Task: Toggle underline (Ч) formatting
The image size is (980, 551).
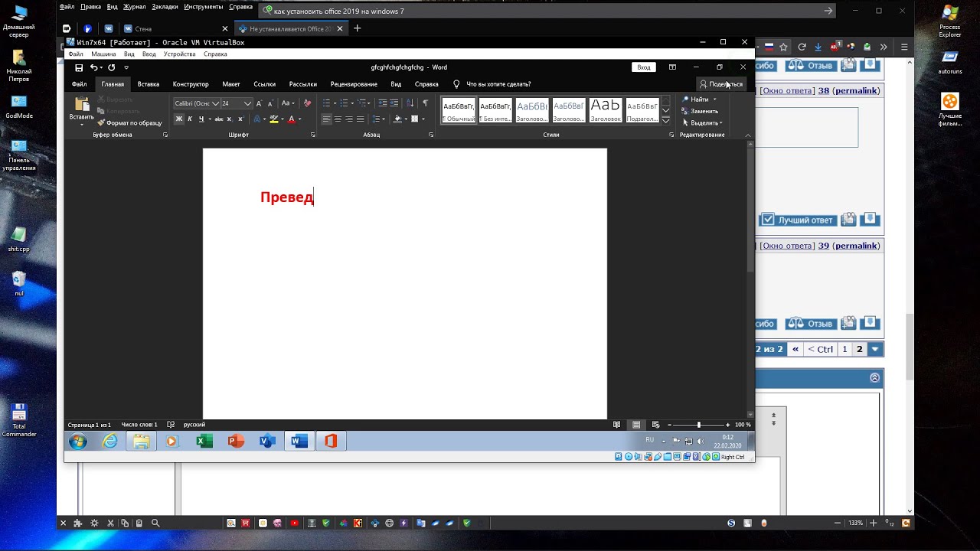Action: [201, 119]
